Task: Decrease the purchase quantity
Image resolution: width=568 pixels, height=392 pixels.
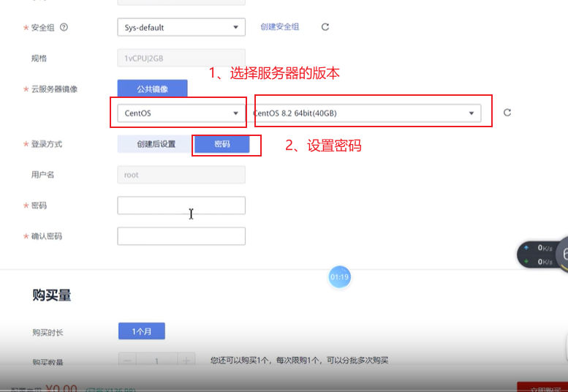Action: (127, 361)
